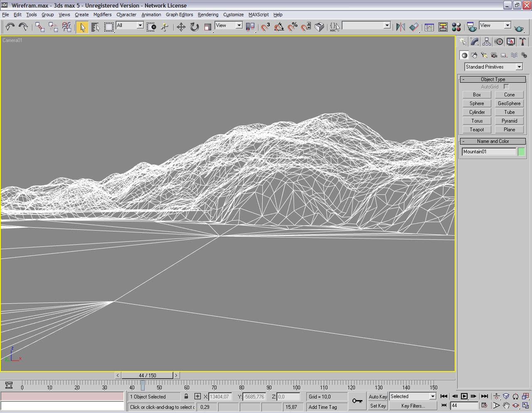
Task: Open the Rendering menu
Action: [x=208, y=15]
